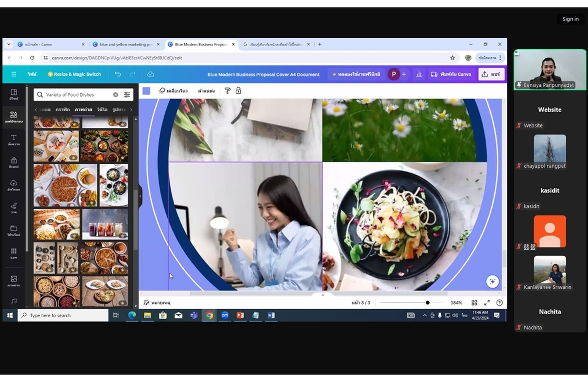The height and width of the screenshot is (382, 588).
Task: Open Chrome tab search dropdown arrow
Action: (9, 44)
